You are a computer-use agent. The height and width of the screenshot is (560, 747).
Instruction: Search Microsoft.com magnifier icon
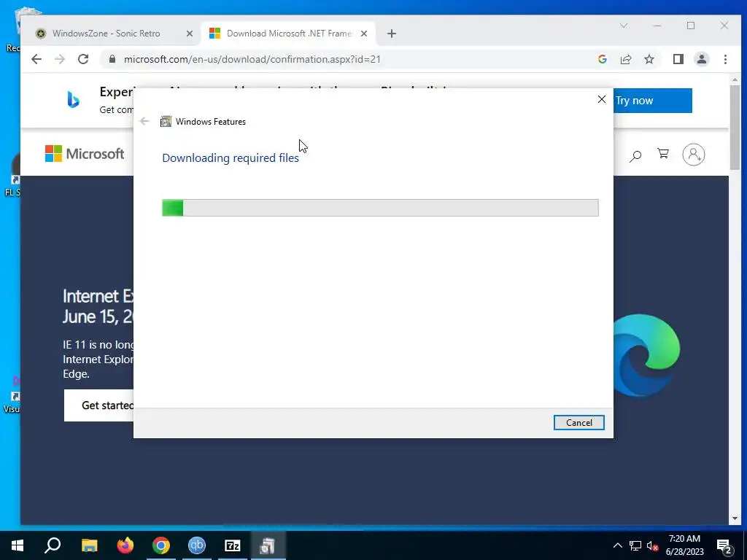(635, 155)
